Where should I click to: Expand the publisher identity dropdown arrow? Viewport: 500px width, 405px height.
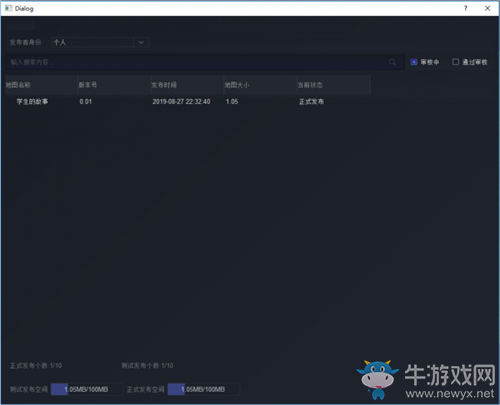point(141,42)
